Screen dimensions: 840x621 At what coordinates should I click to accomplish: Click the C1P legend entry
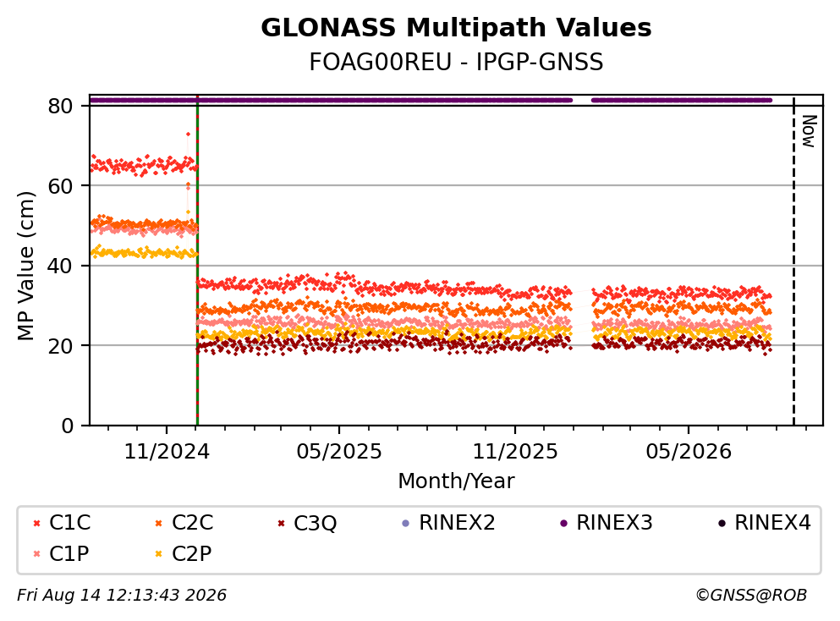click(61, 553)
